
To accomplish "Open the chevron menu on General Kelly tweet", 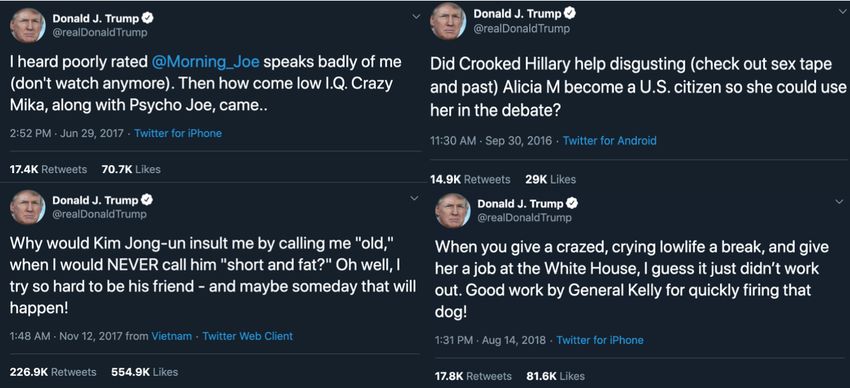I will [x=840, y=202].
